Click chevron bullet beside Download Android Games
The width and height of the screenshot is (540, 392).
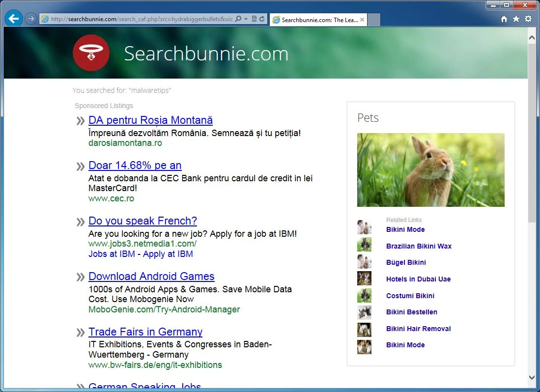point(81,277)
